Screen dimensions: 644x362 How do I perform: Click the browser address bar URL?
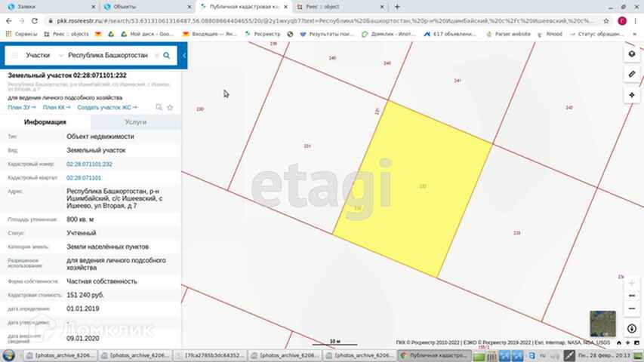click(x=325, y=21)
